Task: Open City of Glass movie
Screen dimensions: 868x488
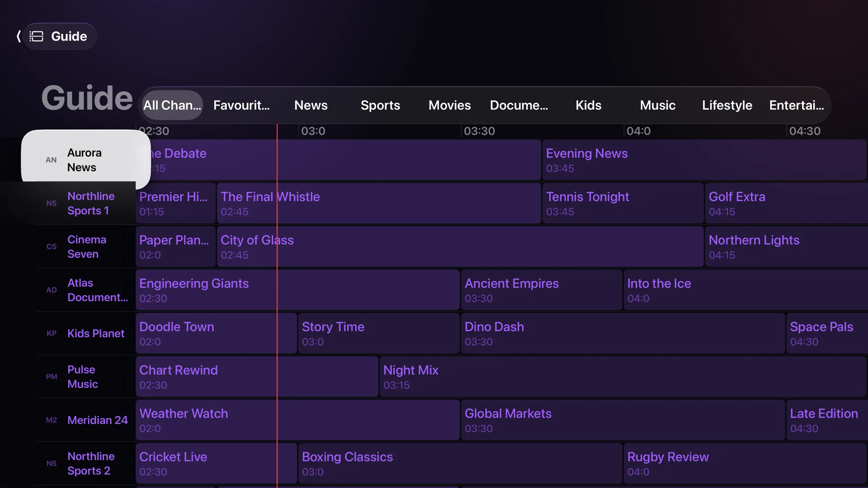Action: (x=460, y=247)
